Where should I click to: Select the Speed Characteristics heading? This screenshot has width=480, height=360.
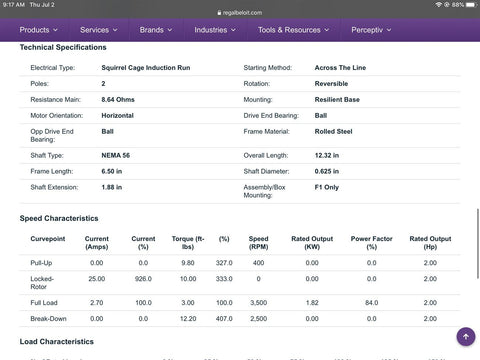click(59, 218)
